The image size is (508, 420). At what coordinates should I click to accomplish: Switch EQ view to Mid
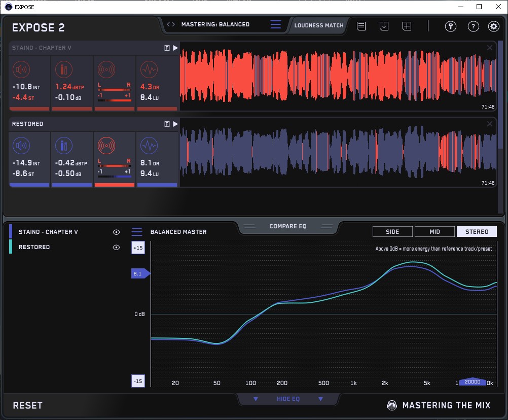[x=434, y=232]
